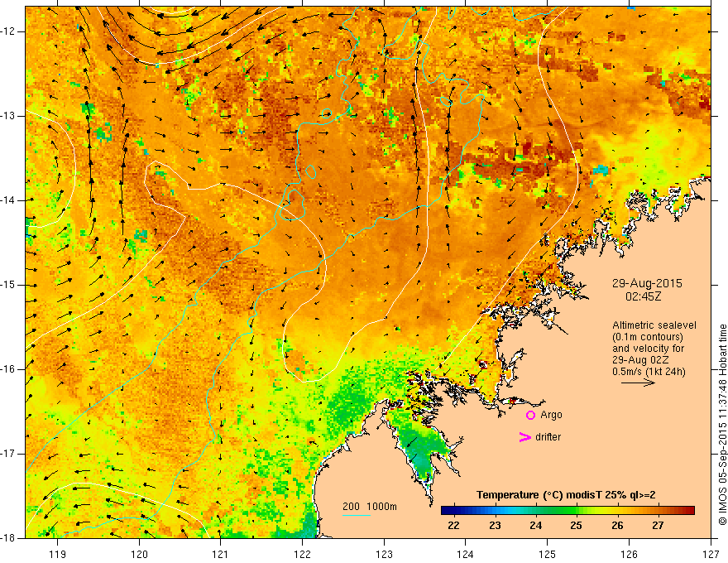This screenshot has height=563, width=728.
Task: Click the longitude axis label 122
Action: click(302, 554)
